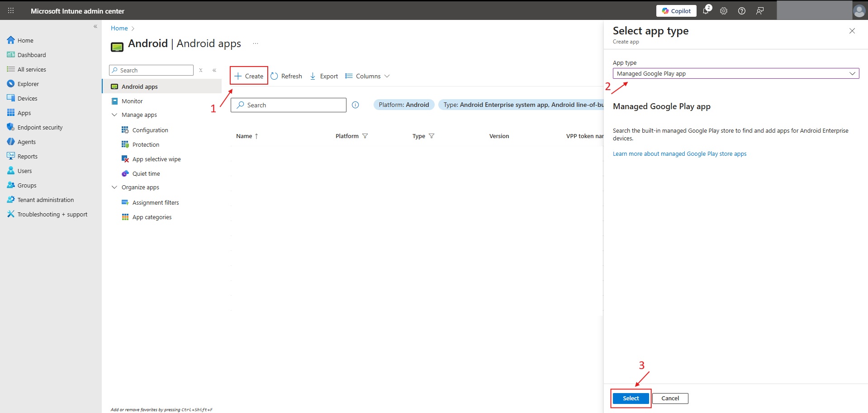Click the Type column filter icon

(x=432, y=136)
